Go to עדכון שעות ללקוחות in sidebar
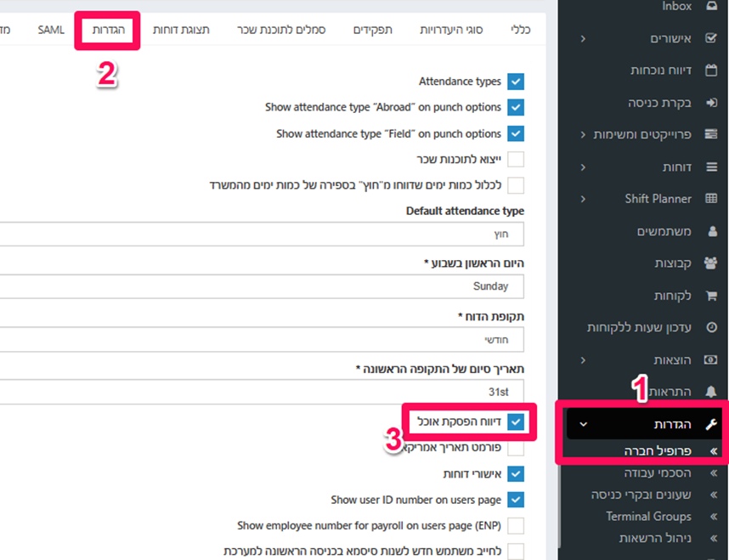The width and height of the screenshot is (729, 560). coord(639,327)
